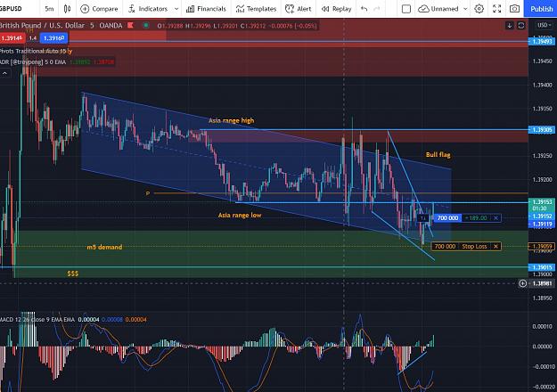This screenshot has height=392, width=557.
Task: Select the 'Asia range low' text label
Action: (x=240, y=216)
